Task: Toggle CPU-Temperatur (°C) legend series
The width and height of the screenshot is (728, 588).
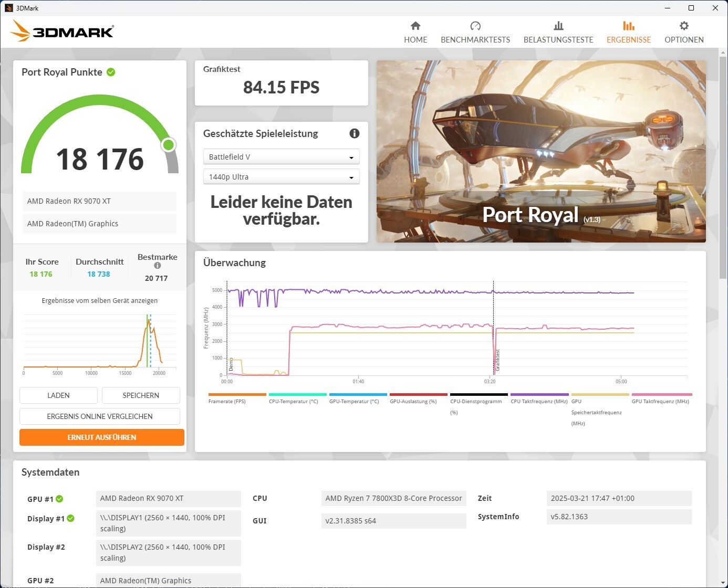Action: [297, 398]
